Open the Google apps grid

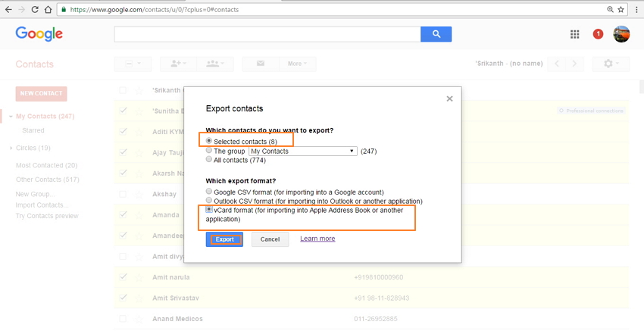tap(575, 34)
